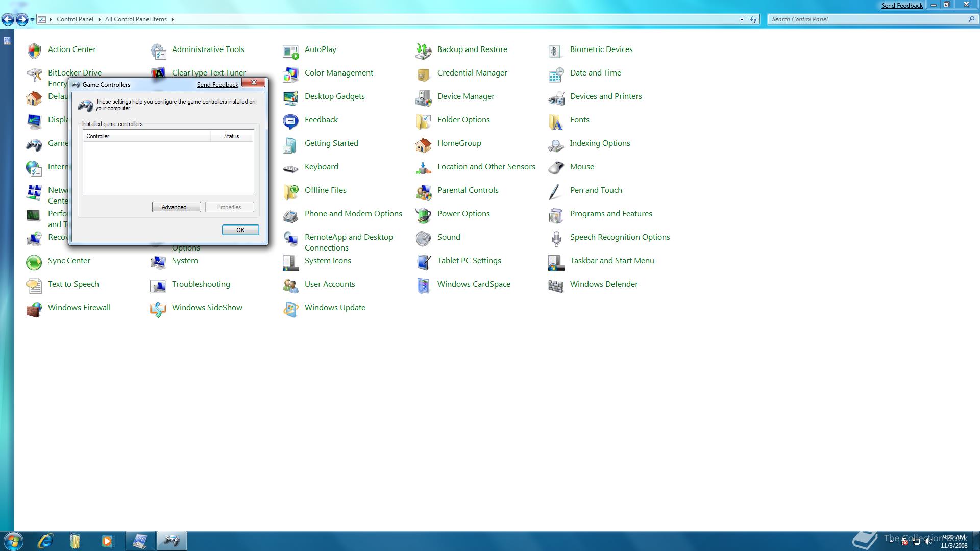Open the Mouse icon
Image resolution: width=980 pixels, height=551 pixels.
(x=556, y=168)
